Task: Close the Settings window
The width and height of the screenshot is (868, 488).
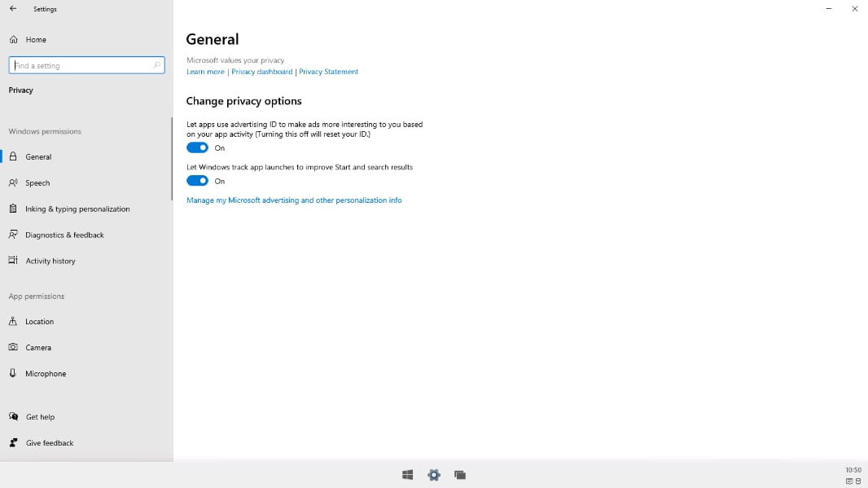Action: (x=855, y=9)
